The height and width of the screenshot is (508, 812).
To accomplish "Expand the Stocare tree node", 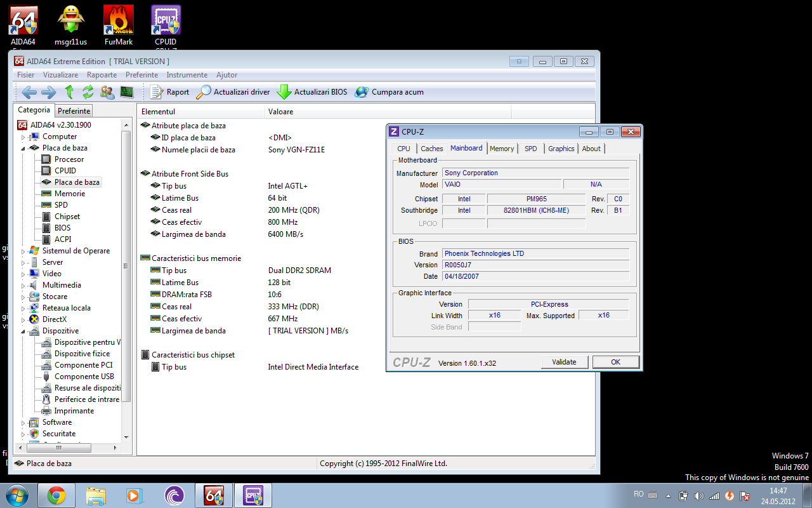I will click(23, 297).
